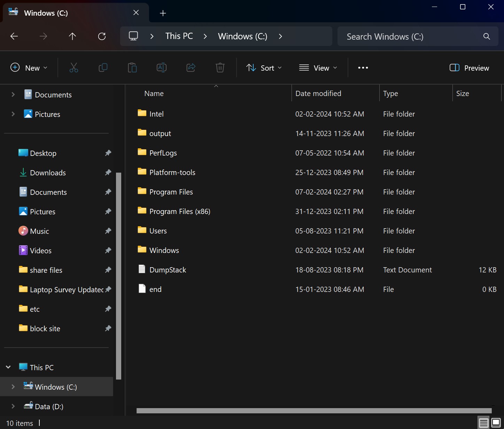504x429 pixels.
Task: Select the end file icon
Action: click(142, 288)
